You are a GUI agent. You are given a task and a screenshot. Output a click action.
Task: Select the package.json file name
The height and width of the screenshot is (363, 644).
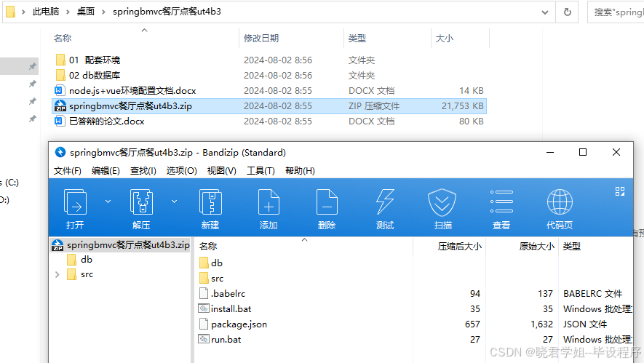click(239, 324)
